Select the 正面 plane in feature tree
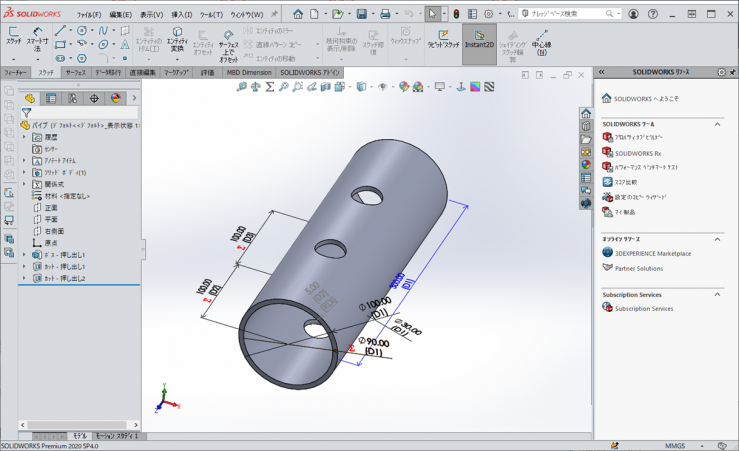This screenshot has width=739, height=451. coord(51,208)
